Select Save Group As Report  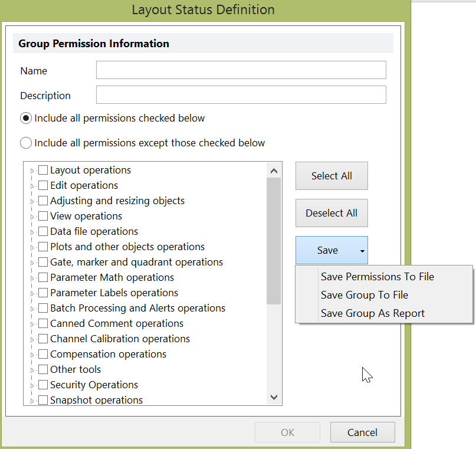point(372,313)
